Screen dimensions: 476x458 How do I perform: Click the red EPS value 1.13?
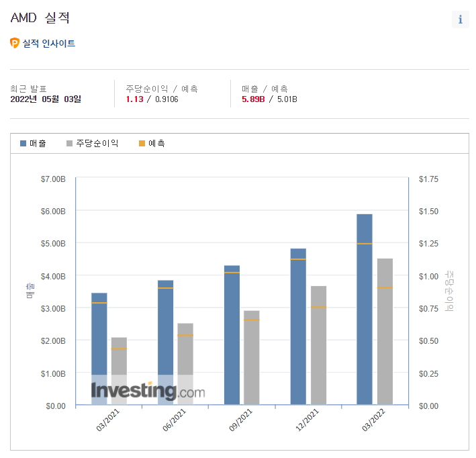tap(134, 99)
